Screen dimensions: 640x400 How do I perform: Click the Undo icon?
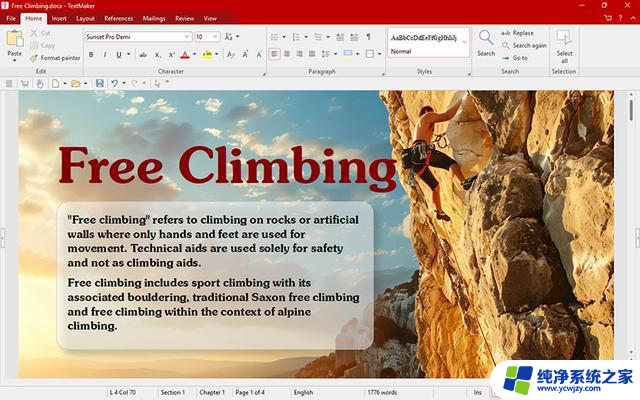(114, 84)
